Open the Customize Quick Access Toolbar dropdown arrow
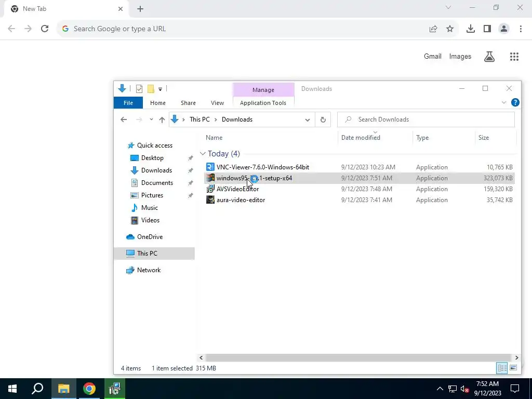Screen dimensions: 532x399 click(160, 89)
